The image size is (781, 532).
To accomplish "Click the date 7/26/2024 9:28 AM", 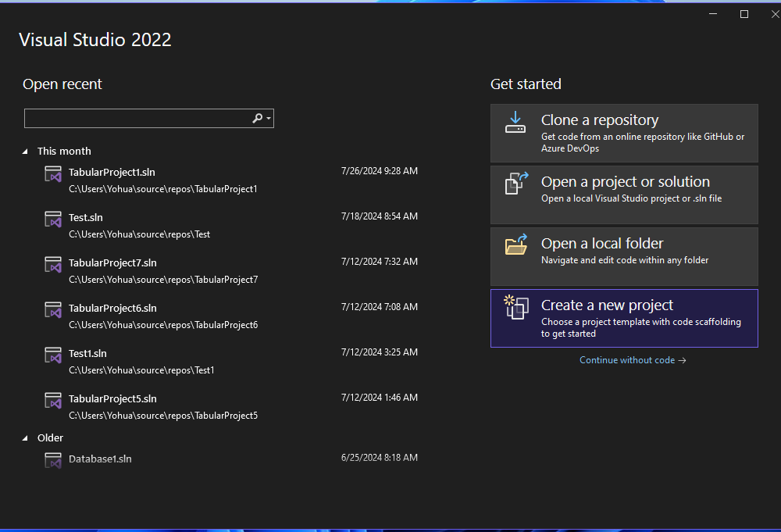I will pyautogui.click(x=380, y=171).
